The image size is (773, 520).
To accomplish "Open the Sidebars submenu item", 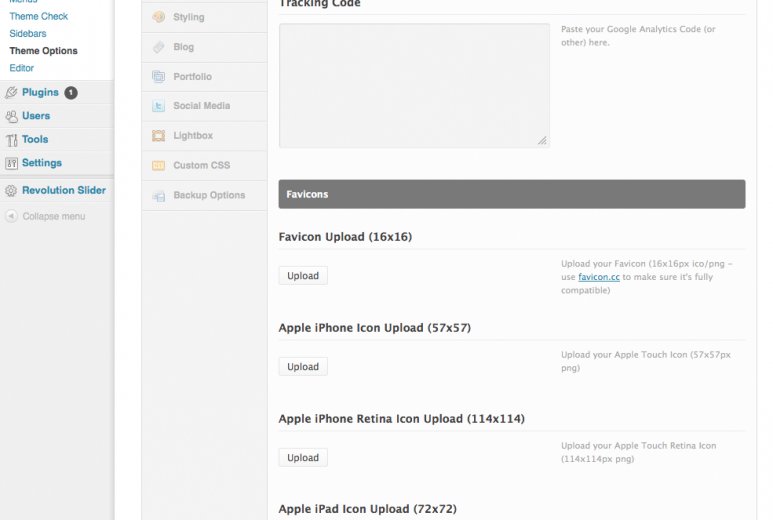I will [28, 34].
